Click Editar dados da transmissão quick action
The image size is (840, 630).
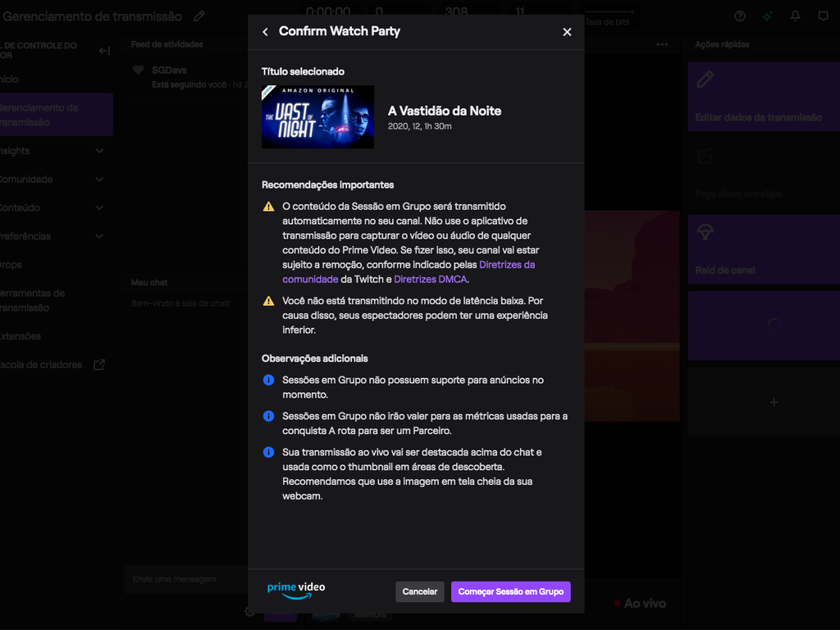tap(764, 97)
